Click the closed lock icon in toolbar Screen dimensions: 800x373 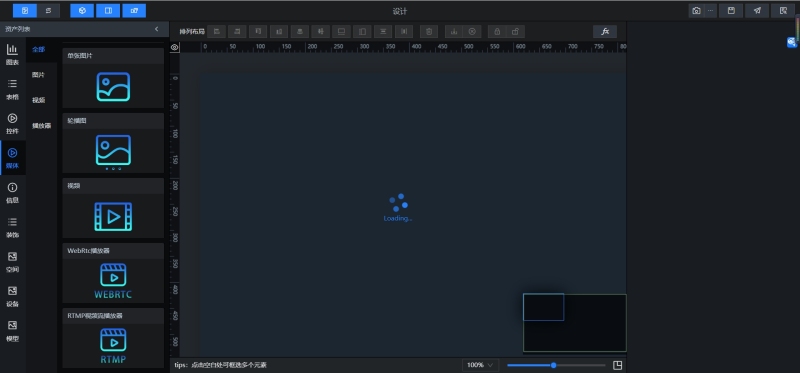pos(497,32)
